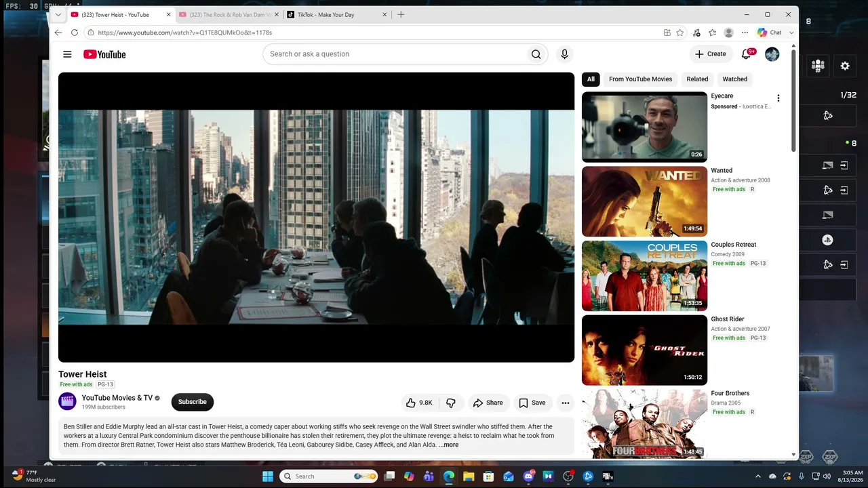This screenshot has width=868, height=488.
Task: Open more actions ellipsis below the video
Action: (x=566, y=403)
